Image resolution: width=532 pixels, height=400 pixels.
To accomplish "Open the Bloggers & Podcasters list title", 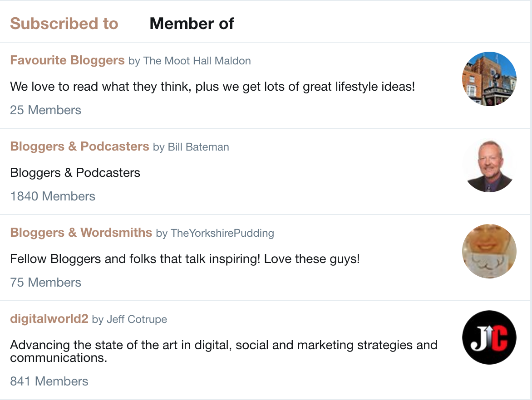I will 79,146.
